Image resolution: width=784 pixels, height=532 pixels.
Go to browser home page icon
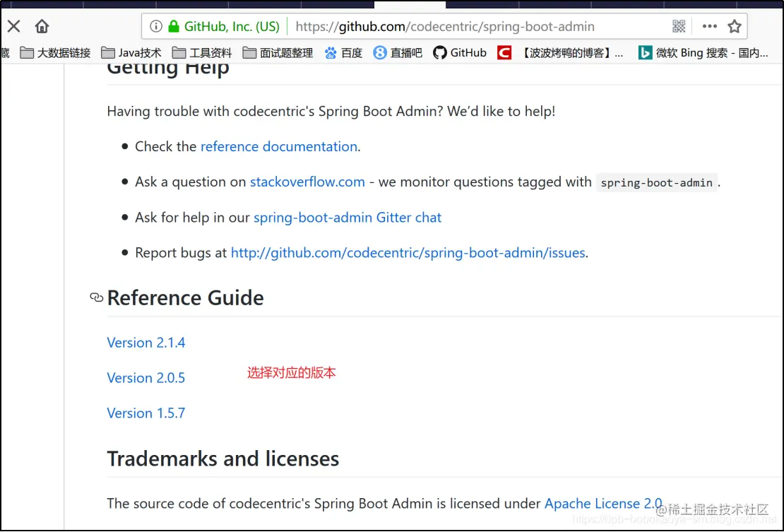click(x=42, y=26)
